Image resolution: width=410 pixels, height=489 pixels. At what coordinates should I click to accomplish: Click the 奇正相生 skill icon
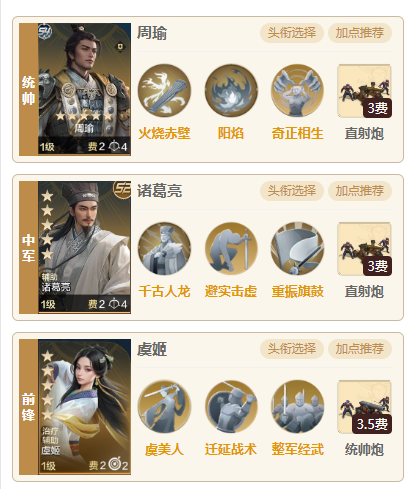pyautogui.click(x=297, y=91)
